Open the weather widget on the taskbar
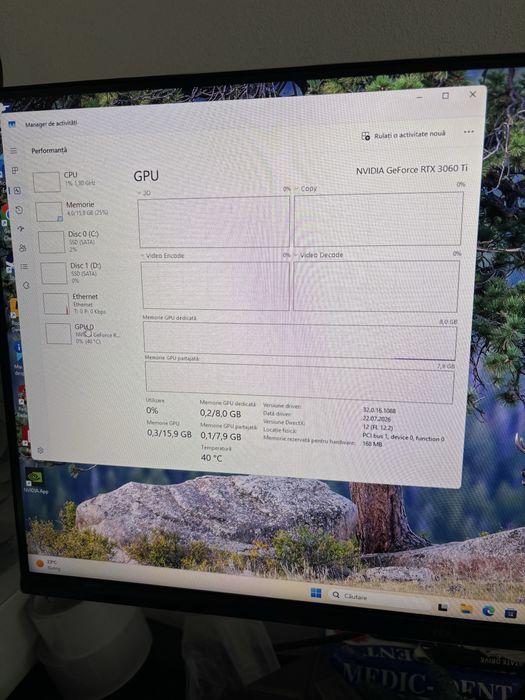This screenshot has height=700, width=525. coord(48,565)
